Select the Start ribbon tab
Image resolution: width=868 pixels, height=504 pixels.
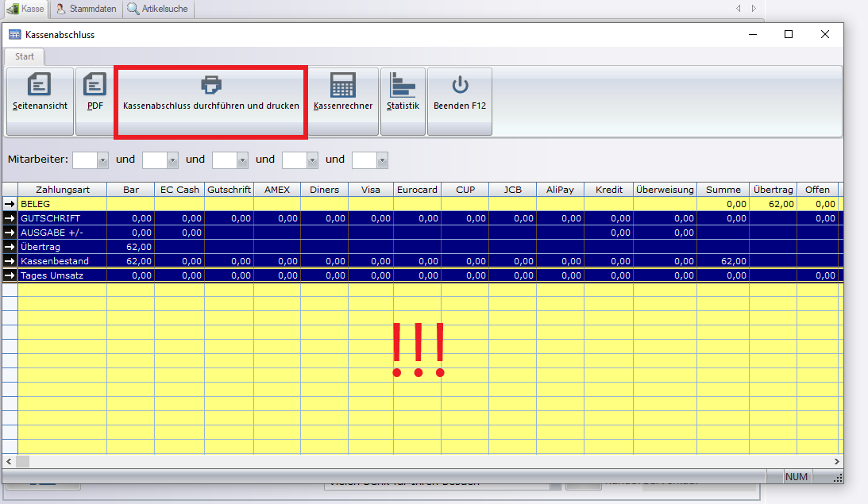[x=25, y=56]
